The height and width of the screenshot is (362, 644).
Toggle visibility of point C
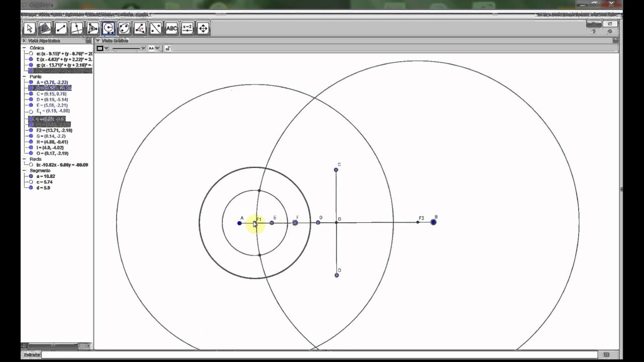[31, 94]
